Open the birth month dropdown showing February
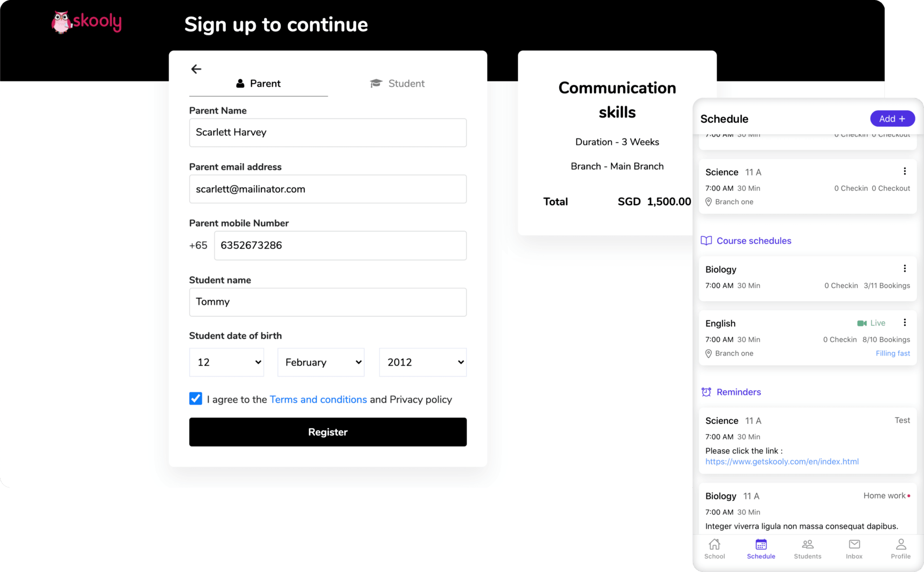Screen dimensions: 924x572 tap(321, 362)
